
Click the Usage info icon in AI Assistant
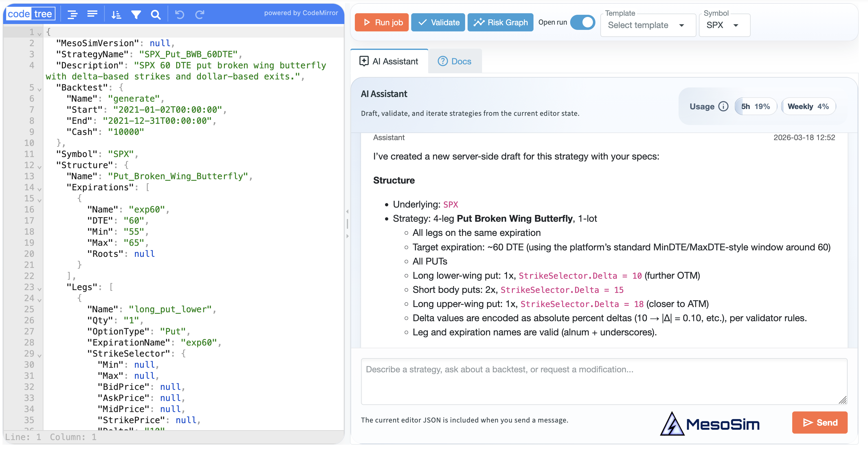[723, 106]
